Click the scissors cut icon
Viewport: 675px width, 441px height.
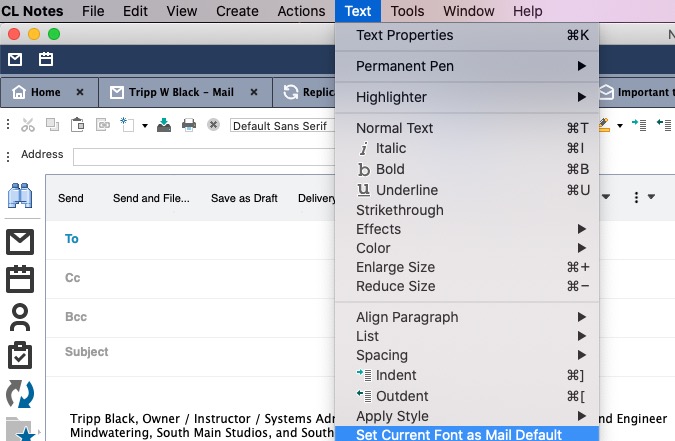27,125
